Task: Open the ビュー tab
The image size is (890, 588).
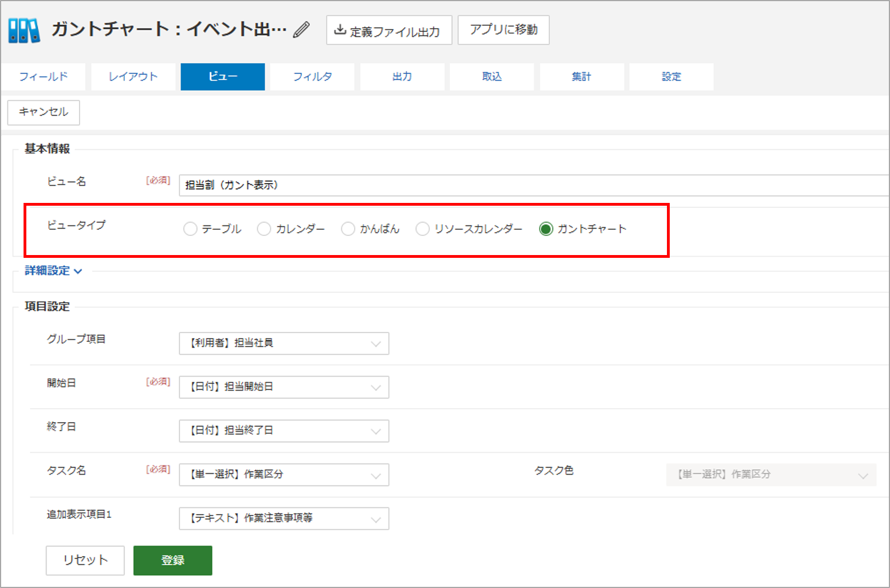Action: (223, 77)
